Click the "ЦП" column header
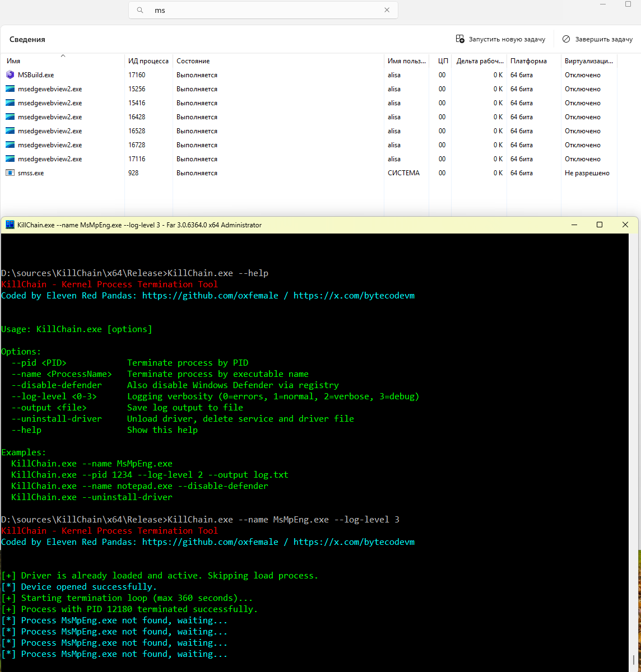The height and width of the screenshot is (672, 641). [443, 61]
